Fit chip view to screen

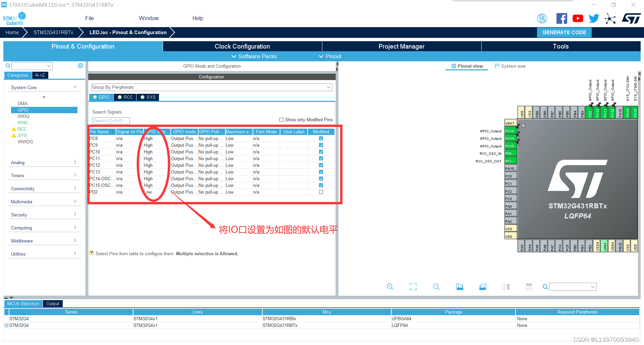pyautogui.click(x=413, y=287)
